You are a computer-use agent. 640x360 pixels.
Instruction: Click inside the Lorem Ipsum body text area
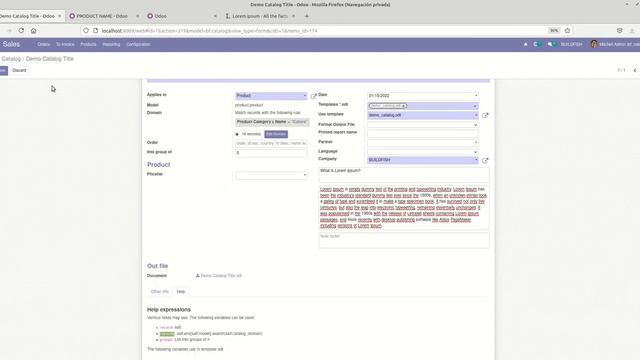click(404, 207)
